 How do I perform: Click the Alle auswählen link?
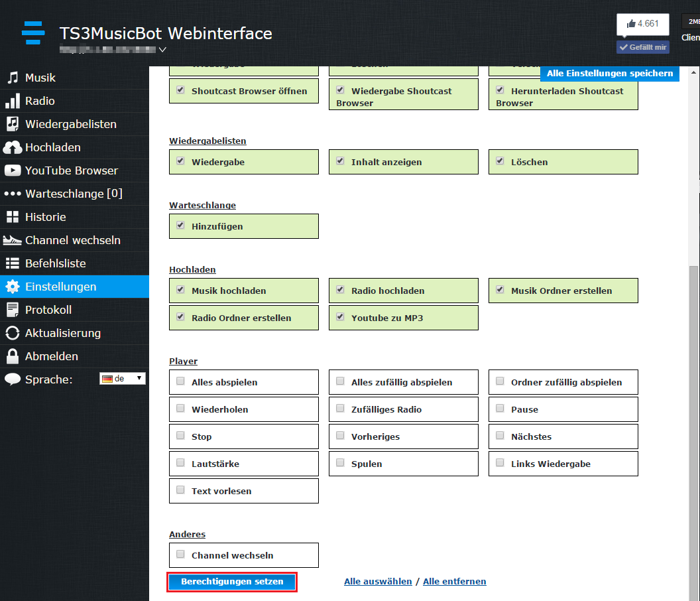tap(378, 581)
